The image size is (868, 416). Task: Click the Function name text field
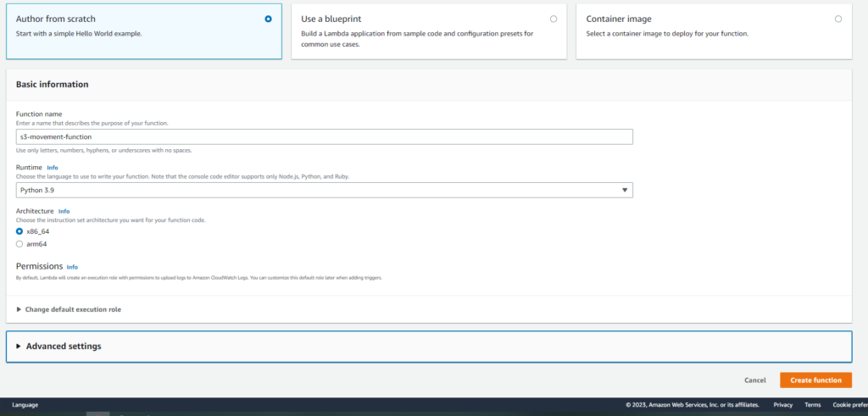324,136
